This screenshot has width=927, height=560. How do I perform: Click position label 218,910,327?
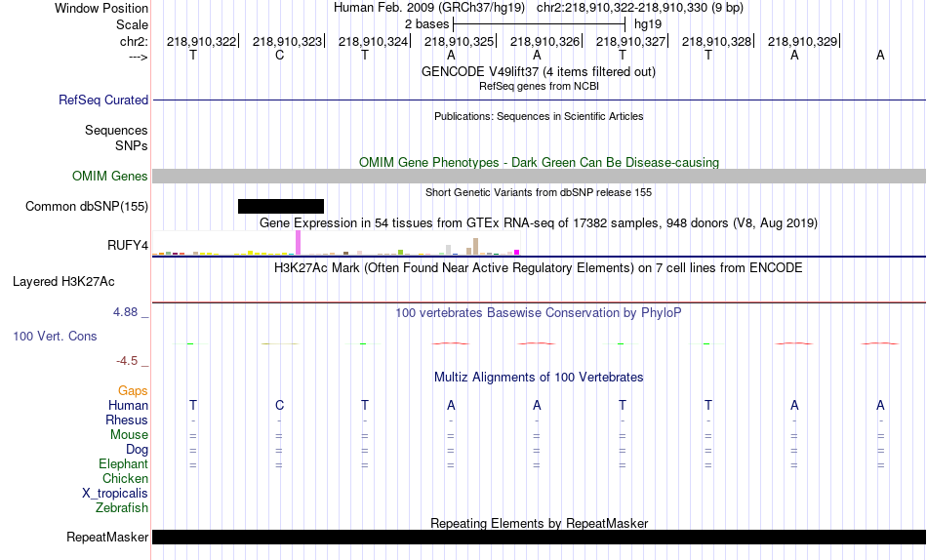click(630, 41)
